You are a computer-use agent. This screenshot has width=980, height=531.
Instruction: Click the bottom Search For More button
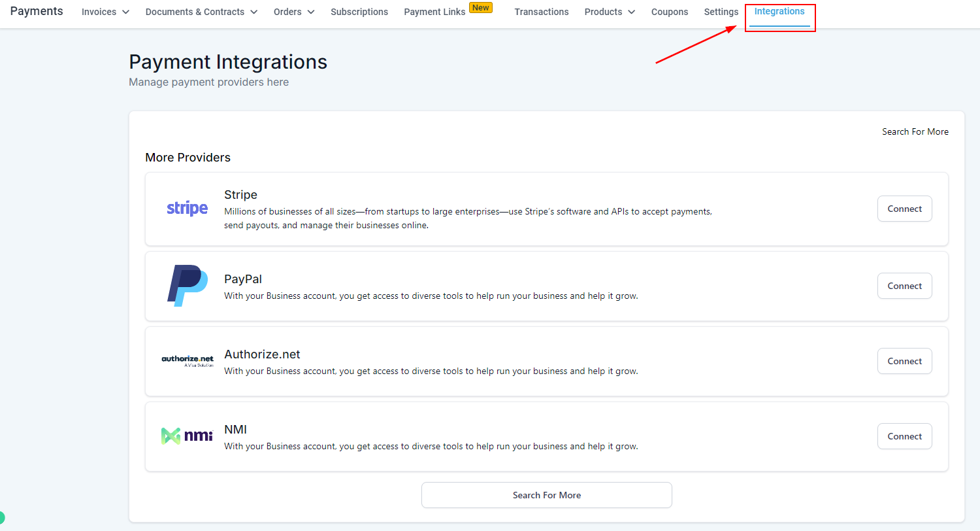tap(546, 495)
